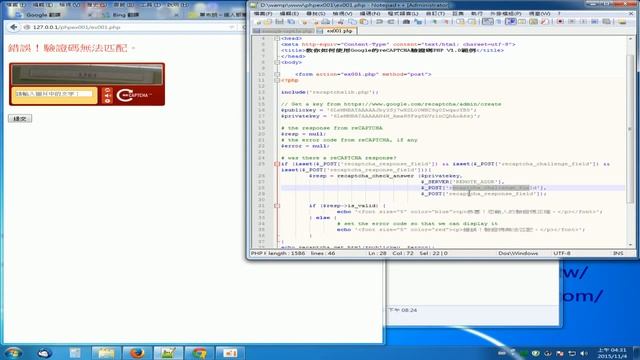Switch to reCAPTCHA audio challenge
The width and height of the screenshot is (640, 360).
107,96
